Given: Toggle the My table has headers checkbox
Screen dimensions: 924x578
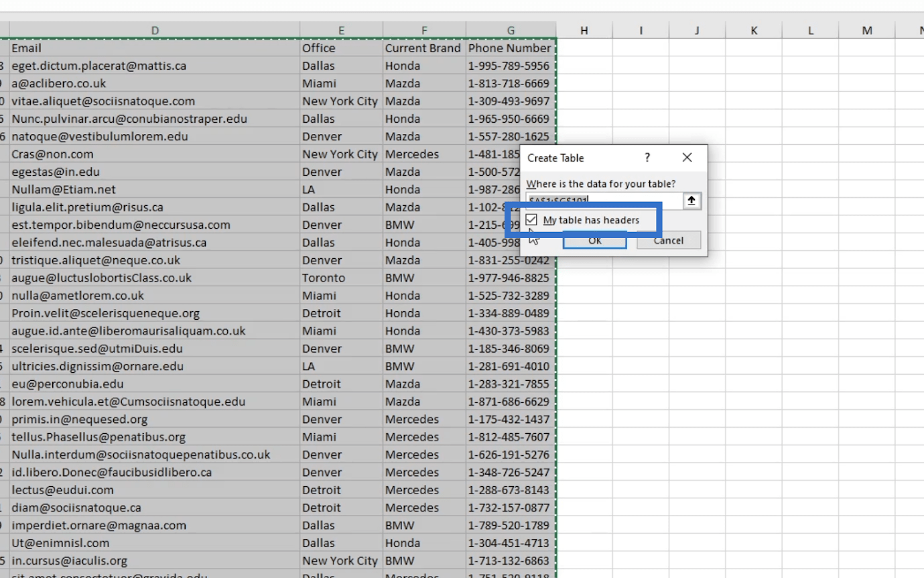Looking at the screenshot, I should 532,220.
